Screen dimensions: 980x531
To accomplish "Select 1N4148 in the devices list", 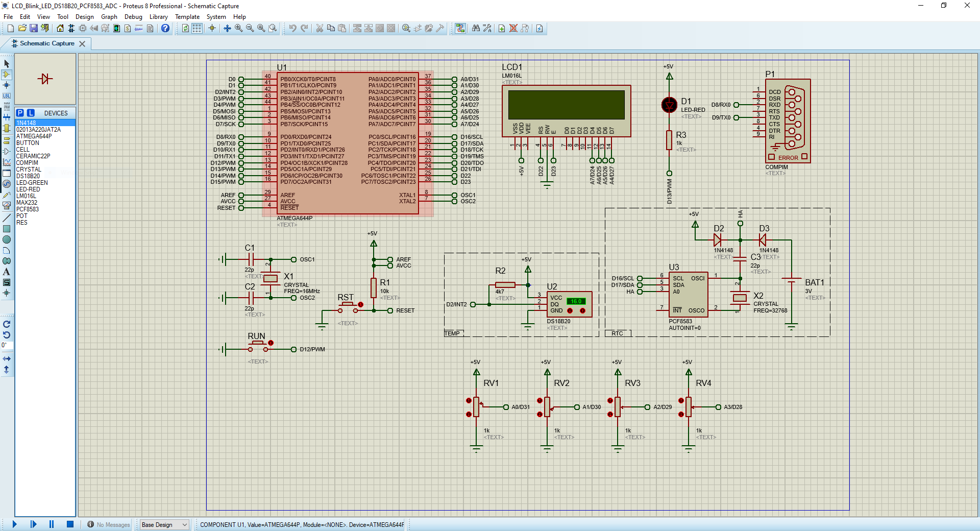I will (45, 123).
